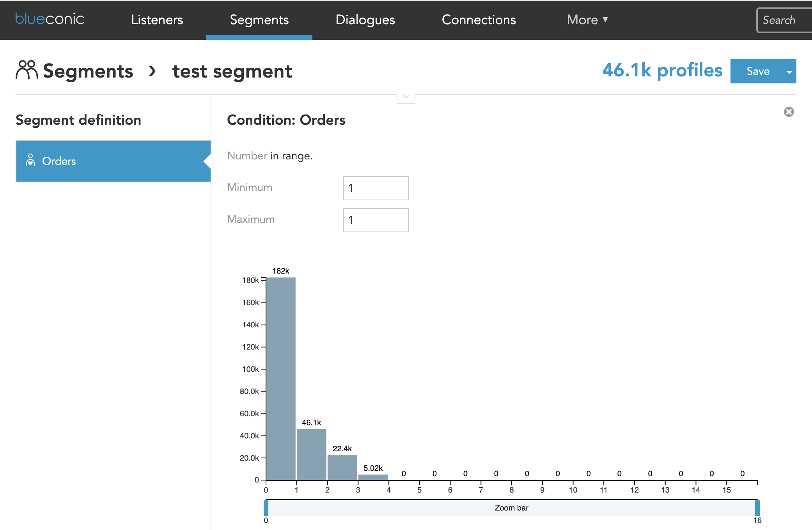
Task: Click the Segments icon in the header
Action: tap(259, 19)
